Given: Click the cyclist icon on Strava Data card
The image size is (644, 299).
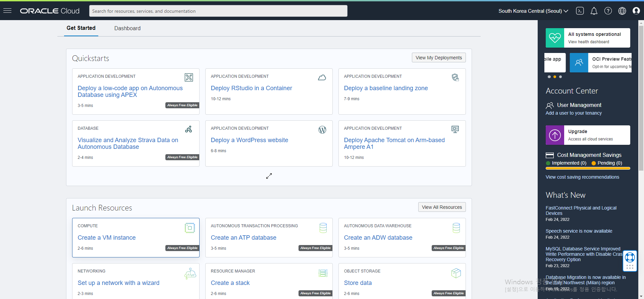Looking at the screenshot, I should 189,129.
